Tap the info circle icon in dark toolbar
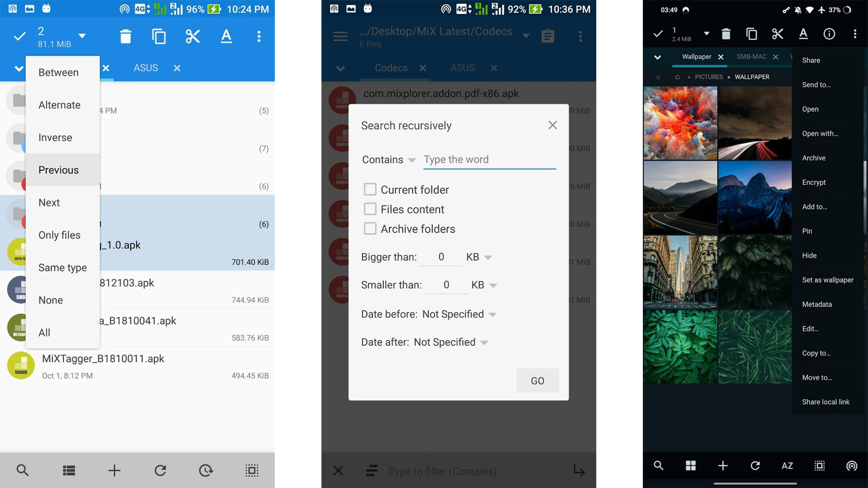Screen dimensions: 868x488 click(829, 34)
